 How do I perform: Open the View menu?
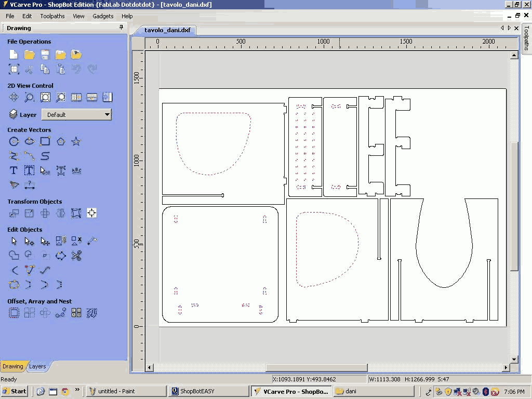coord(78,16)
